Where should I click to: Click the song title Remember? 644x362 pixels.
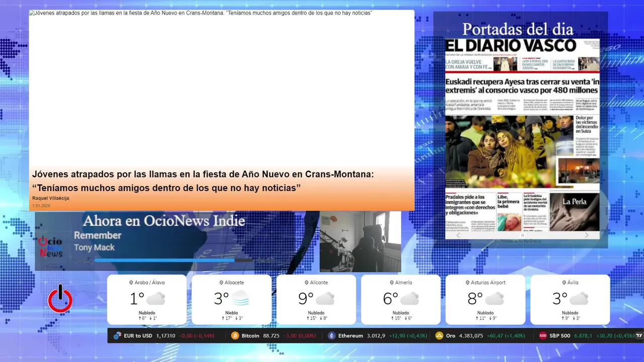98,235
